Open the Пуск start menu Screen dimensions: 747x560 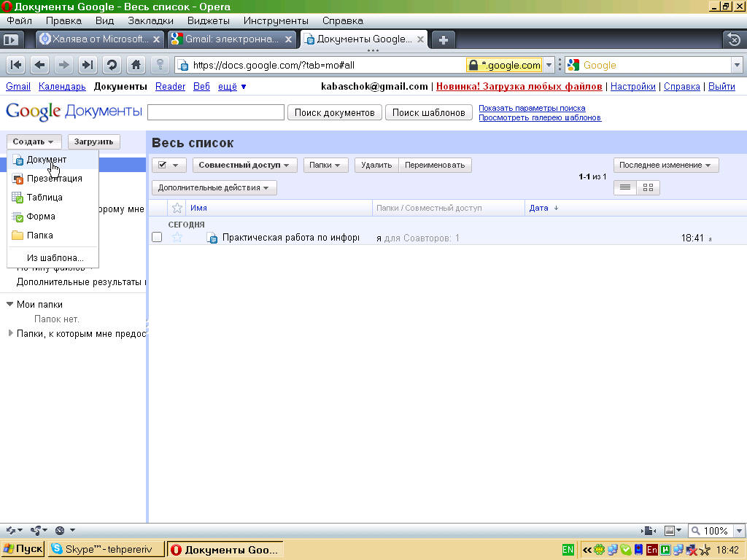coord(23,549)
